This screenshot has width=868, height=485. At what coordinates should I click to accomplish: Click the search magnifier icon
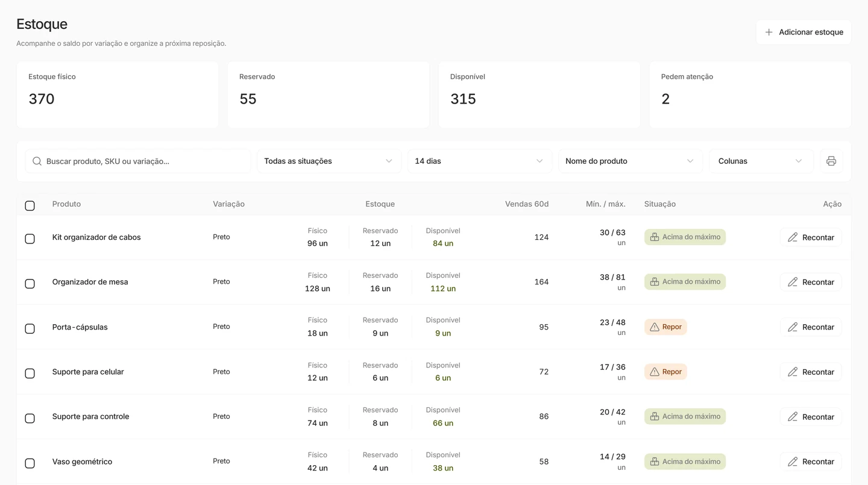coord(37,161)
